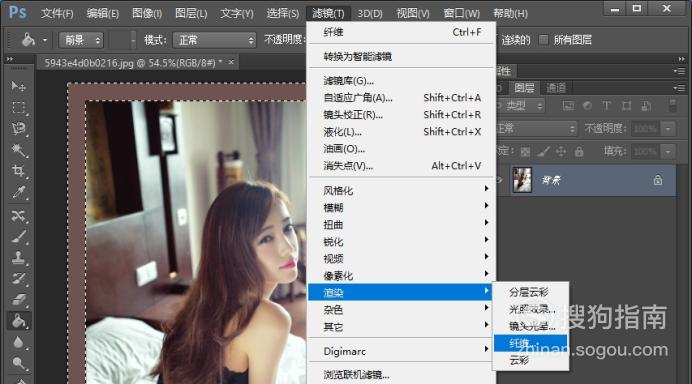Select the Patch healing tool
The height and width of the screenshot is (384, 692).
click(x=18, y=215)
